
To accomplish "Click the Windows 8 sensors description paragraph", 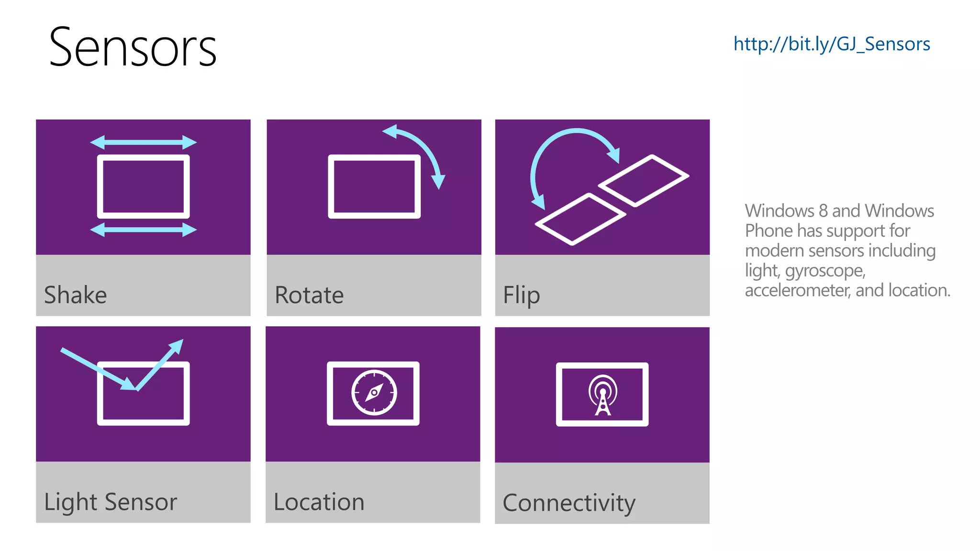I will (847, 250).
